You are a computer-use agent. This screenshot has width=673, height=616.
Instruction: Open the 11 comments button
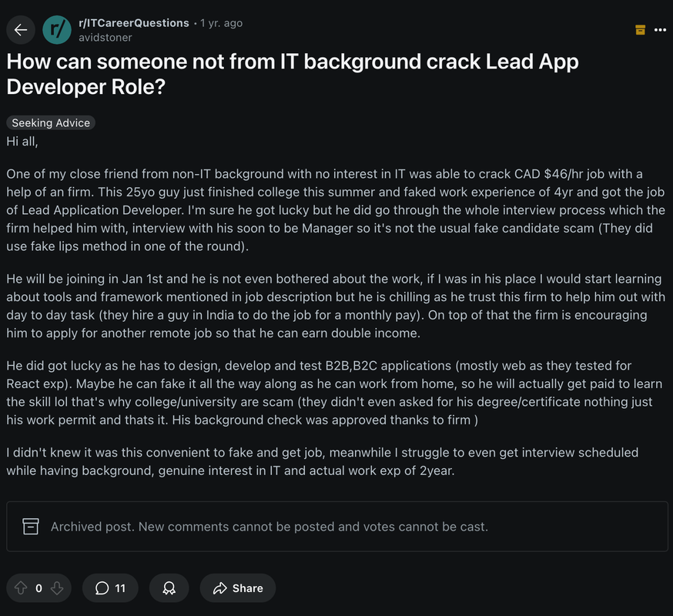[x=110, y=588]
